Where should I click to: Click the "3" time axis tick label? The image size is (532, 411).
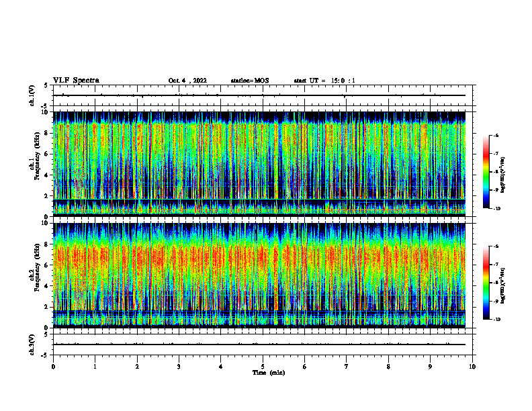179,367
